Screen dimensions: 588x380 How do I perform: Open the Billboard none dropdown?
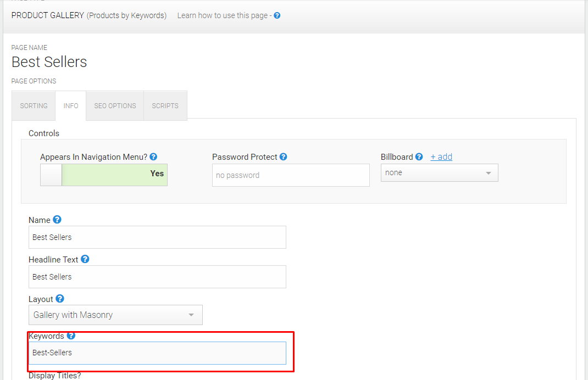440,173
